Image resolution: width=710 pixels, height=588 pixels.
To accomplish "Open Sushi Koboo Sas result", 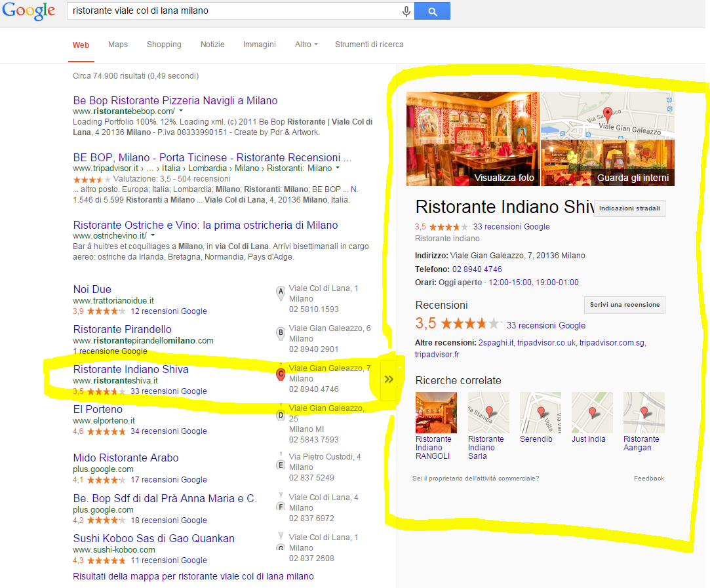I will pos(153,538).
